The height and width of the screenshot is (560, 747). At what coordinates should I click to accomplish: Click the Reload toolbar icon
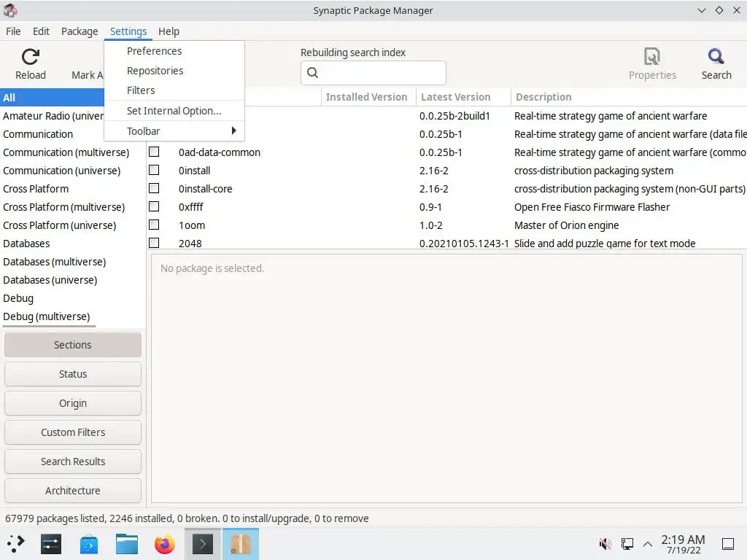[x=31, y=57]
